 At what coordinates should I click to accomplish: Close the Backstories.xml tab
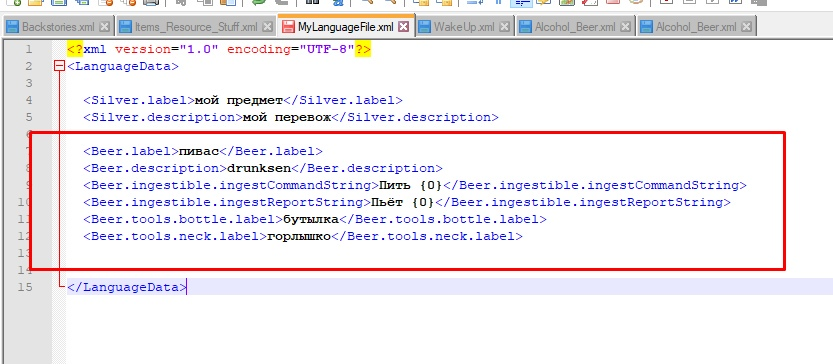(x=105, y=26)
